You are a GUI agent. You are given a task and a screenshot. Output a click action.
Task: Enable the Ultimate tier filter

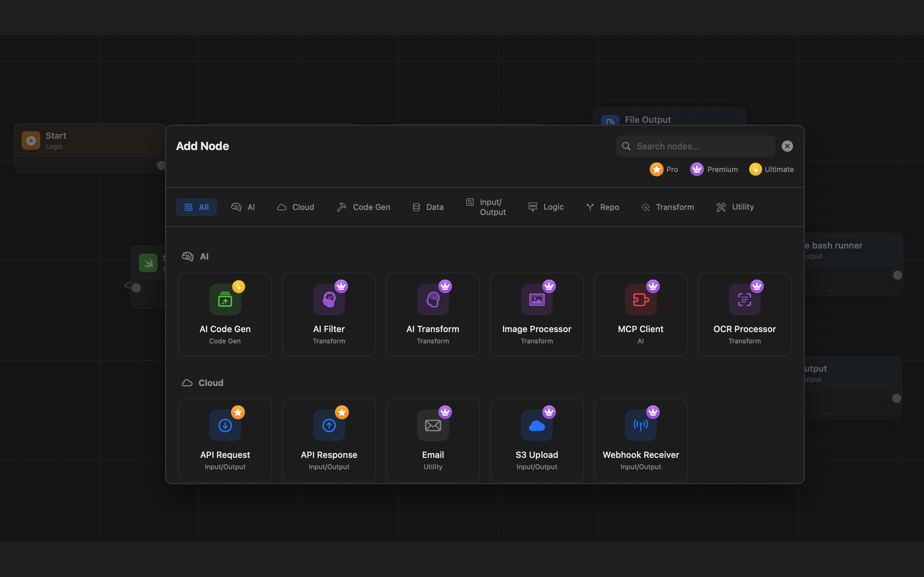click(x=771, y=169)
